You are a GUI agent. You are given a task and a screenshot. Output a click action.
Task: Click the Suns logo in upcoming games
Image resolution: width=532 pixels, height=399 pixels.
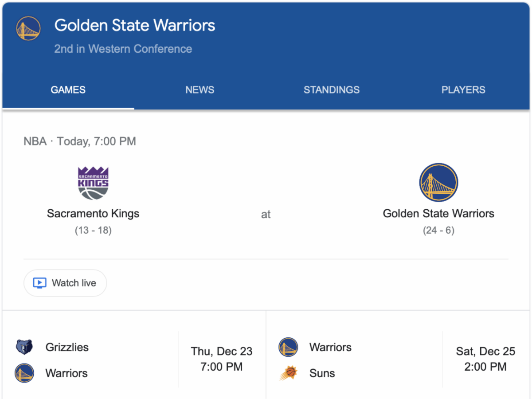tap(288, 373)
